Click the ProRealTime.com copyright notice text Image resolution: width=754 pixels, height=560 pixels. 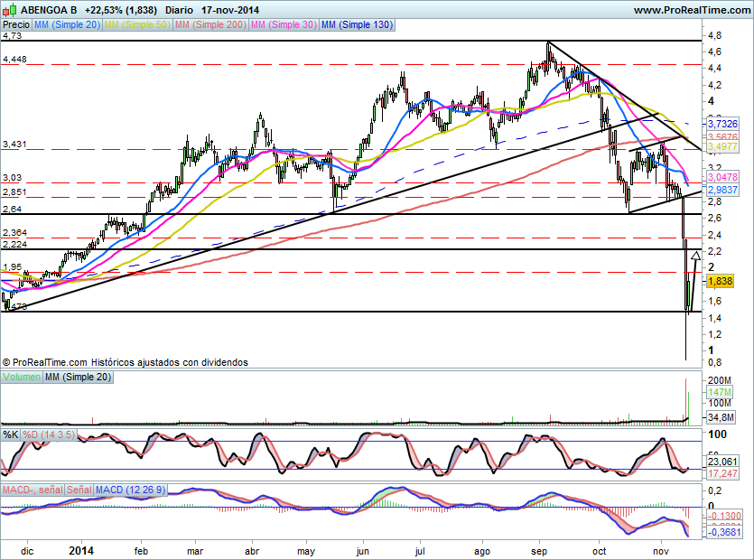125,362
